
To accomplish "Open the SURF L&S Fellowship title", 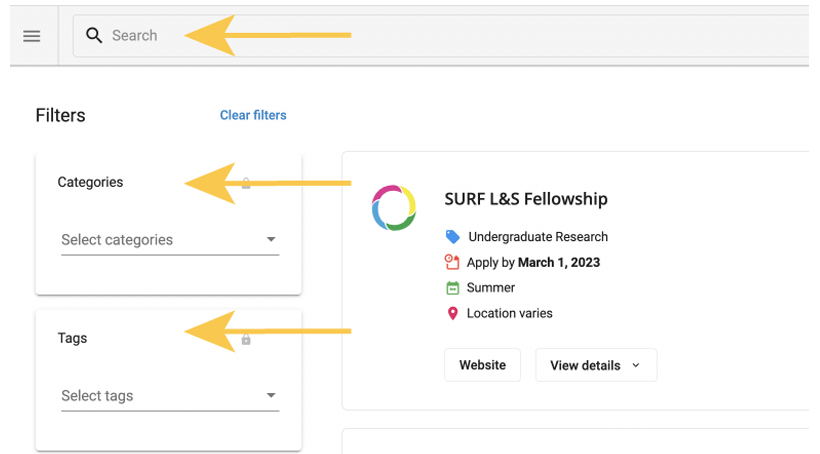I will pyautogui.click(x=526, y=199).
